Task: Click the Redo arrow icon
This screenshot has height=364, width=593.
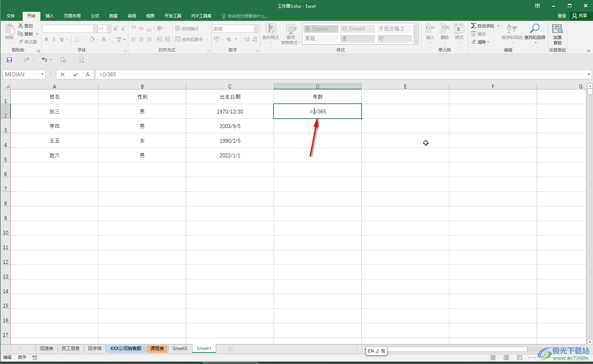Action: point(27,60)
